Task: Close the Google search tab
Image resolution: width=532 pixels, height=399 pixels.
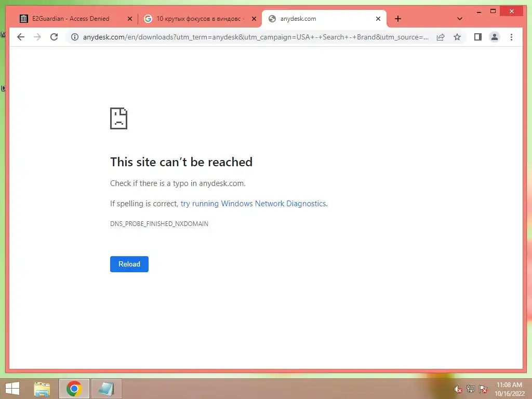Action: pyautogui.click(x=254, y=19)
